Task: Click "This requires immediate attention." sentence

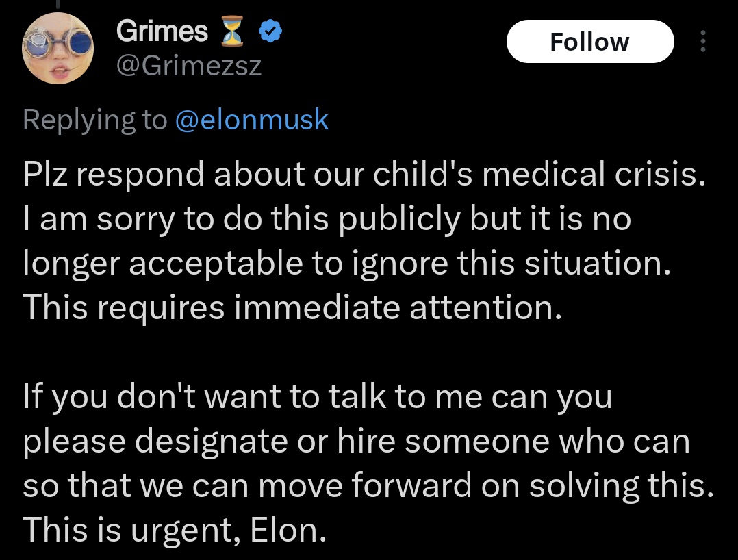Action: pos(292,309)
